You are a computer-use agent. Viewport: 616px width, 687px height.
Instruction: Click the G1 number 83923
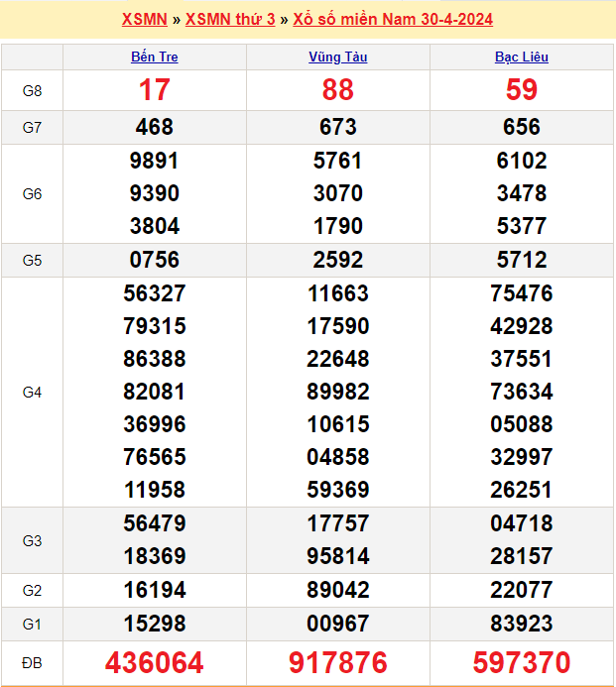point(522,624)
